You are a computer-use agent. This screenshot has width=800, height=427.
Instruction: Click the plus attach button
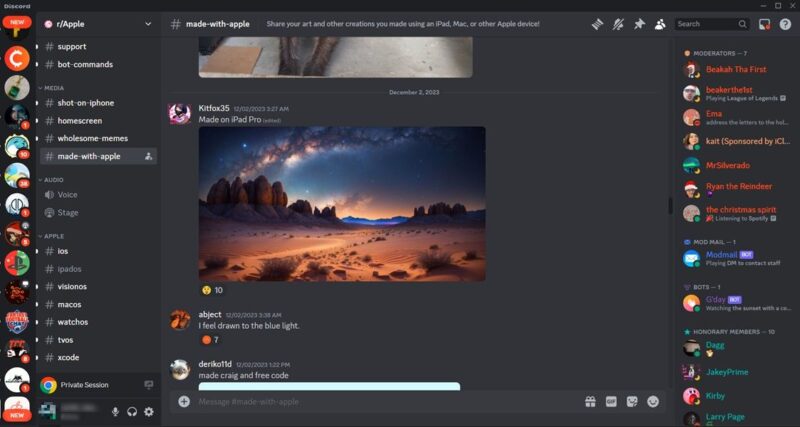coord(184,401)
